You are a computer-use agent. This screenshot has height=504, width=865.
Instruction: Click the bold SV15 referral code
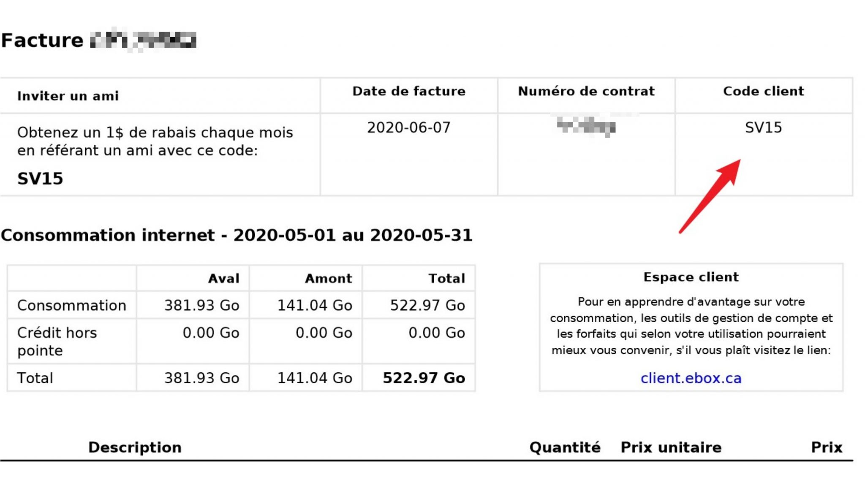tap(40, 179)
